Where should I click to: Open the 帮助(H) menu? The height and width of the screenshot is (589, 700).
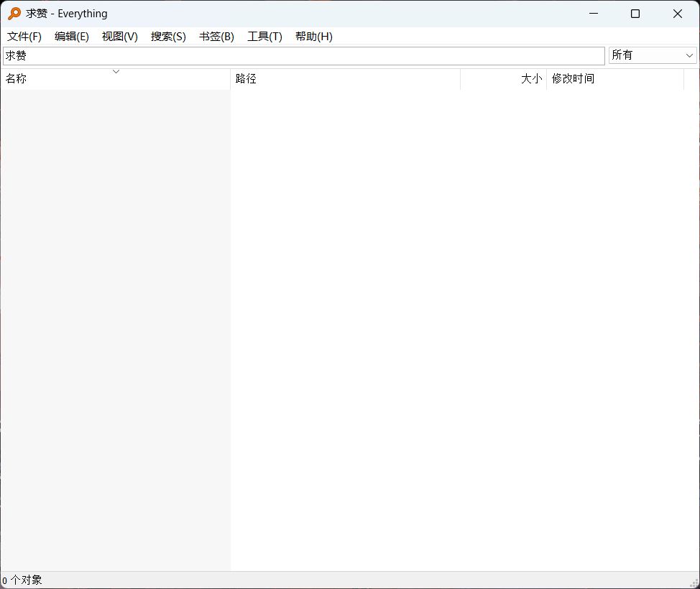[314, 37]
